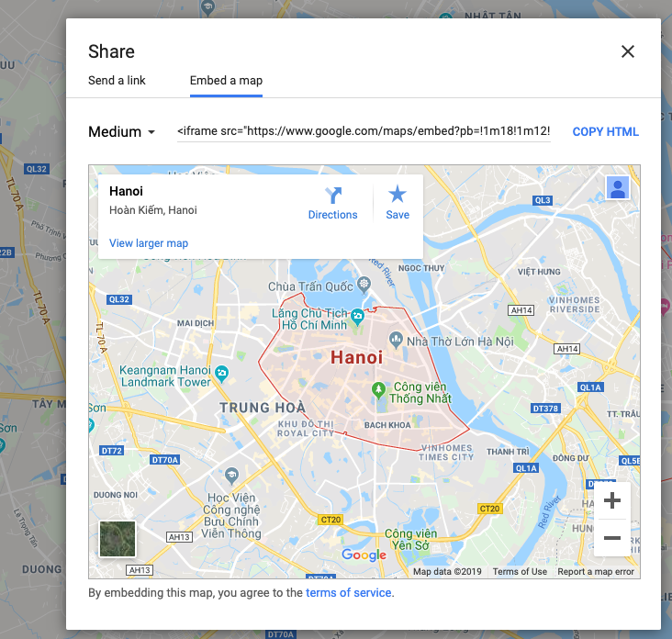Viewport: 672px width, 639px height.
Task: Click the Học Viện Công nghệ Bưu Chính school marker
Action: pyautogui.click(x=232, y=476)
